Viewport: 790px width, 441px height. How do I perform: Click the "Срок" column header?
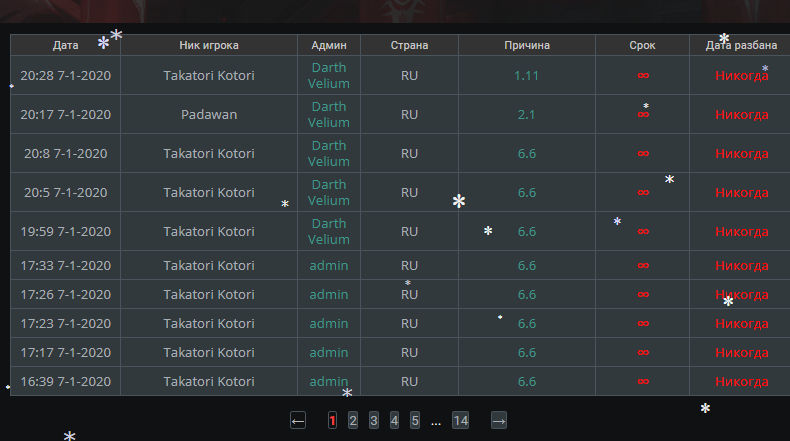click(x=643, y=45)
